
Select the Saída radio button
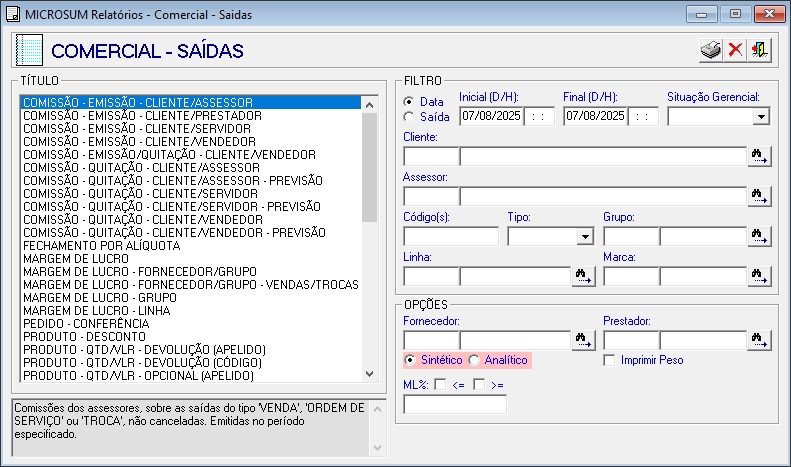tap(409, 116)
